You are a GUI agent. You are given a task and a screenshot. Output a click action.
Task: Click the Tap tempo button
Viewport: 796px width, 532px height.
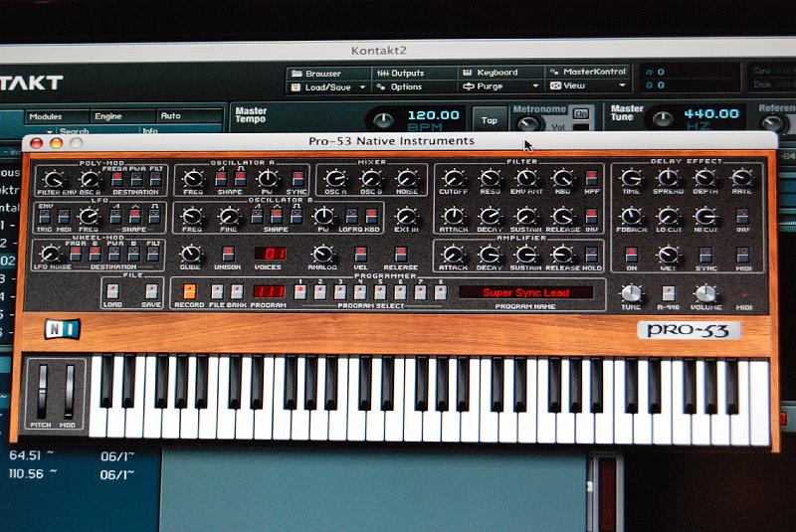click(489, 120)
